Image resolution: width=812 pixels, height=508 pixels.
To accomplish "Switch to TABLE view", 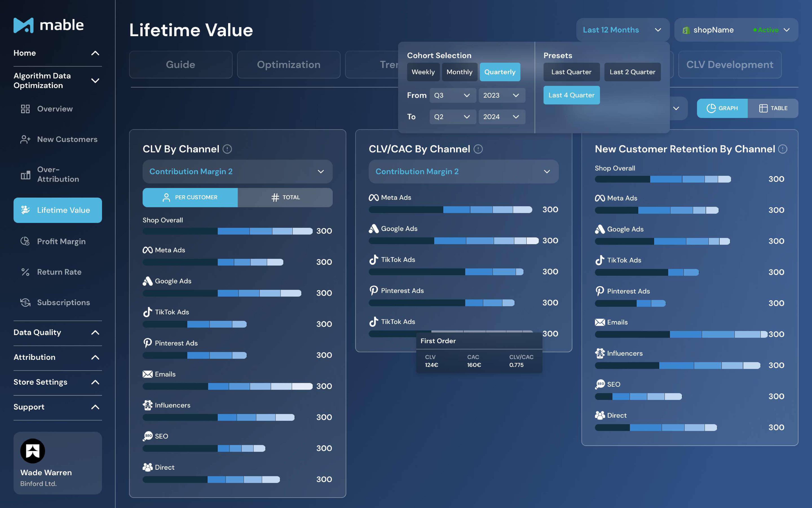I will (773, 108).
